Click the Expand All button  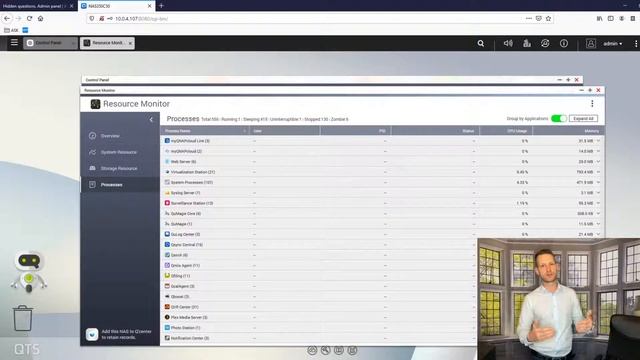point(583,118)
